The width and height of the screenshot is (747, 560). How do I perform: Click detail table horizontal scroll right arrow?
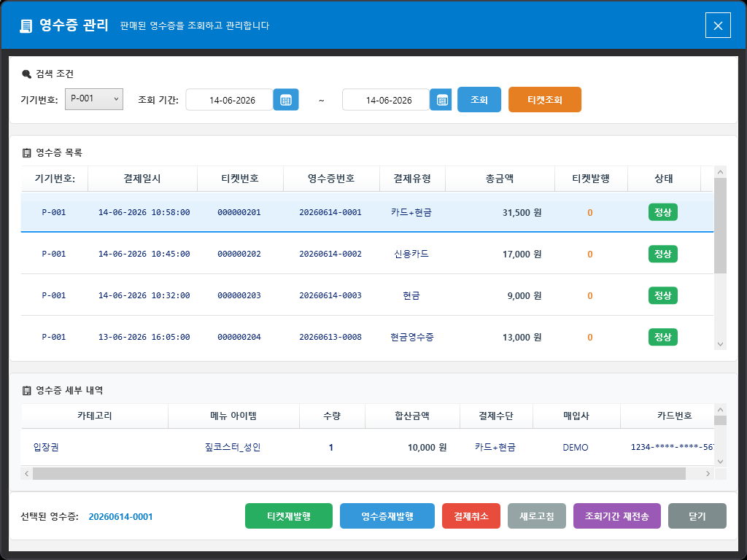[x=708, y=473]
